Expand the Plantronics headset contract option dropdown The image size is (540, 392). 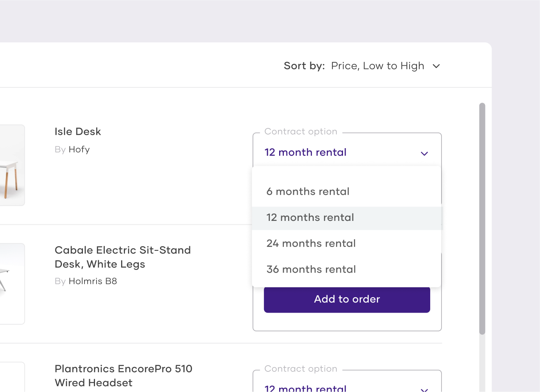[305, 388]
